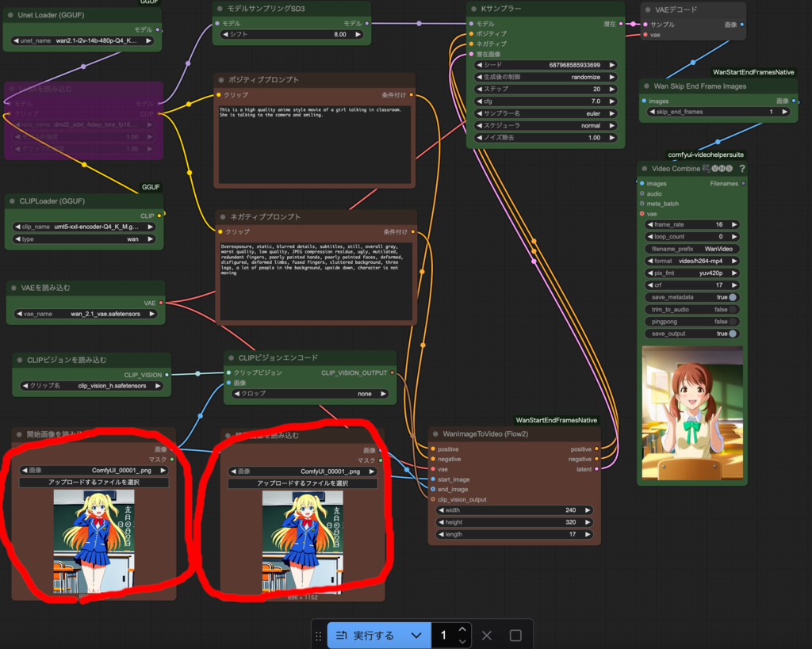The width and height of the screenshot is (812, 649).
Task: Increase cfg with its right arrow
Action: point(612,101)
